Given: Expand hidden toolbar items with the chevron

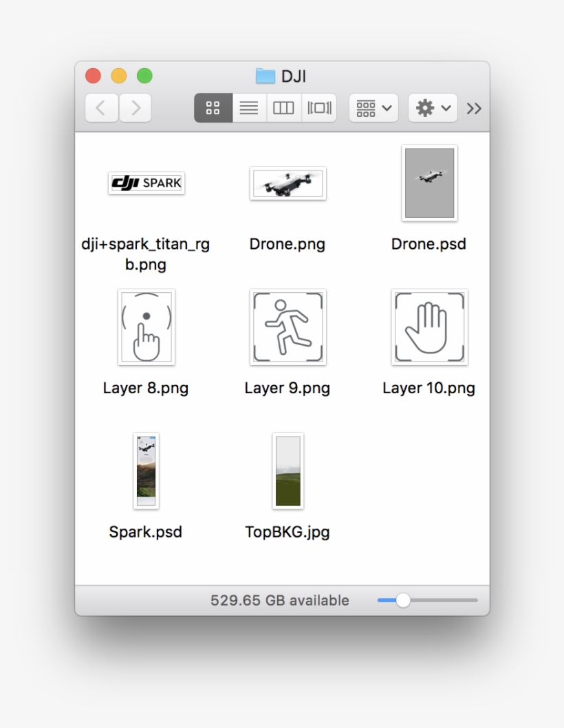Looking at the screenshot, I should [x=473, y=108].
